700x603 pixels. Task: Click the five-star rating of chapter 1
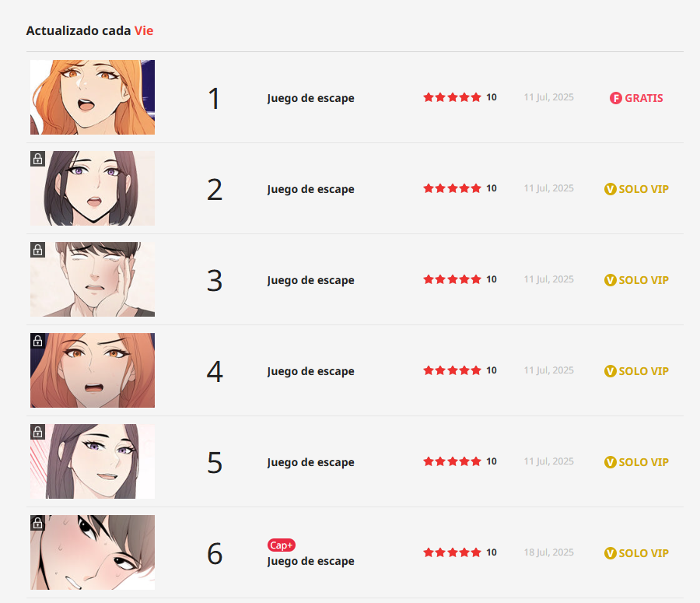pyautogui.click(x=452, y=97)
